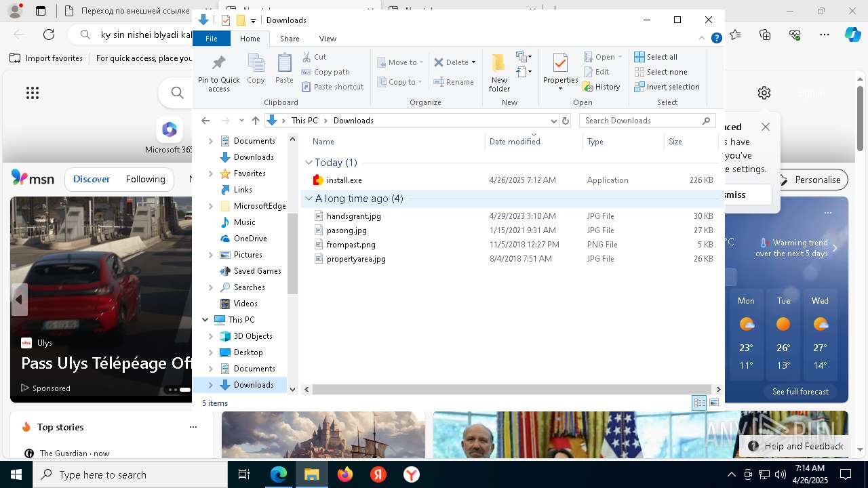Image resolution: width=868 pixels, height=488 pixels.
Task: Open address bar history dropdown
Action: click(x=553, y=121)
